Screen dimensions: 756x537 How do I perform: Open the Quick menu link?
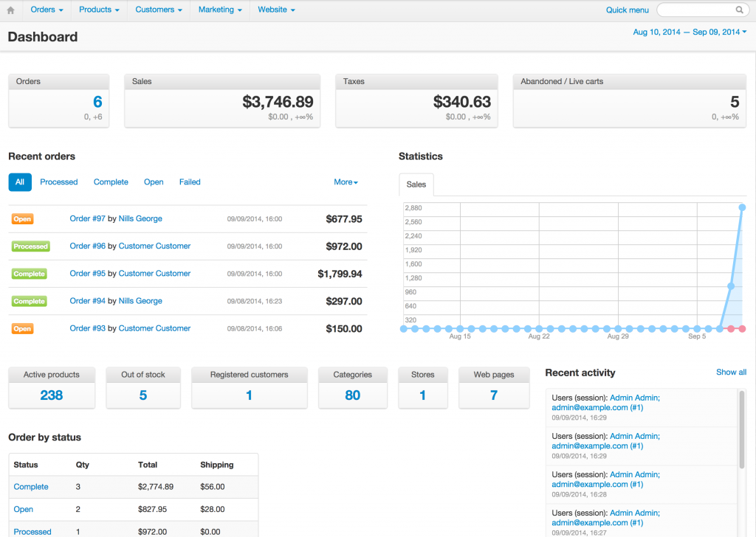coord(627,10)
